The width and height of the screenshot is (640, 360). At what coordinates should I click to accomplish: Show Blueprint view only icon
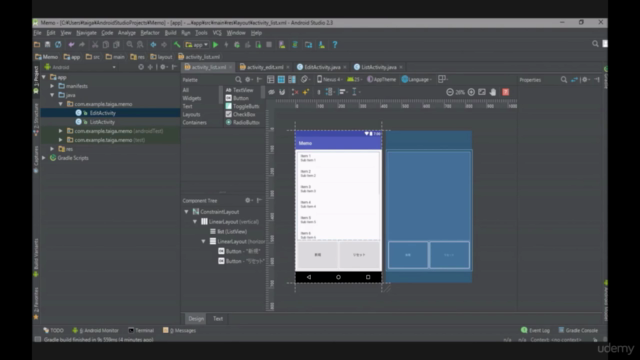point(281,80)
